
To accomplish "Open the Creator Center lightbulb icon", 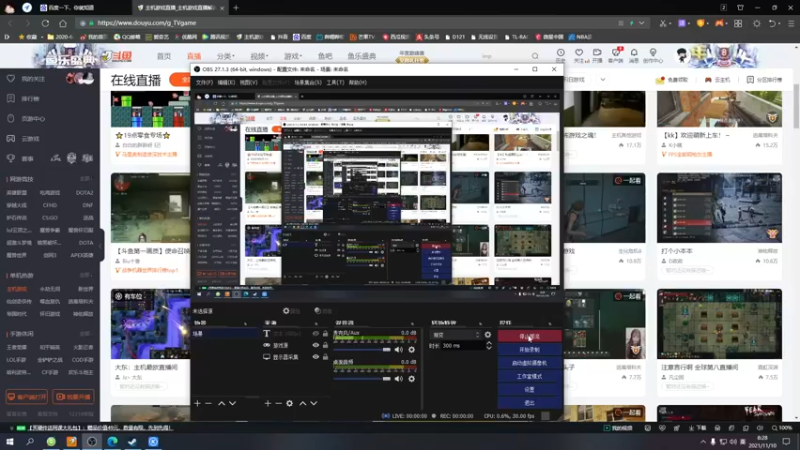I will (653, 53).
